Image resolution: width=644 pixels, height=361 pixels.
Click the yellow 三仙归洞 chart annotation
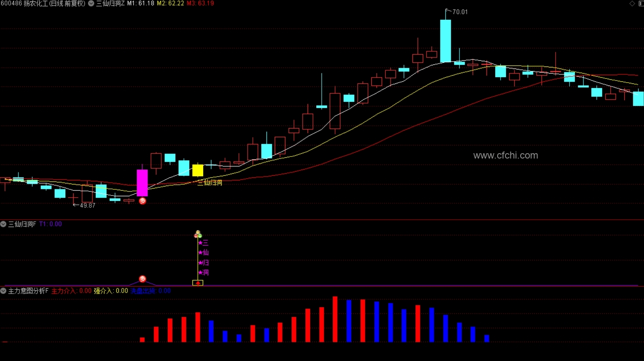click(209, 183)
